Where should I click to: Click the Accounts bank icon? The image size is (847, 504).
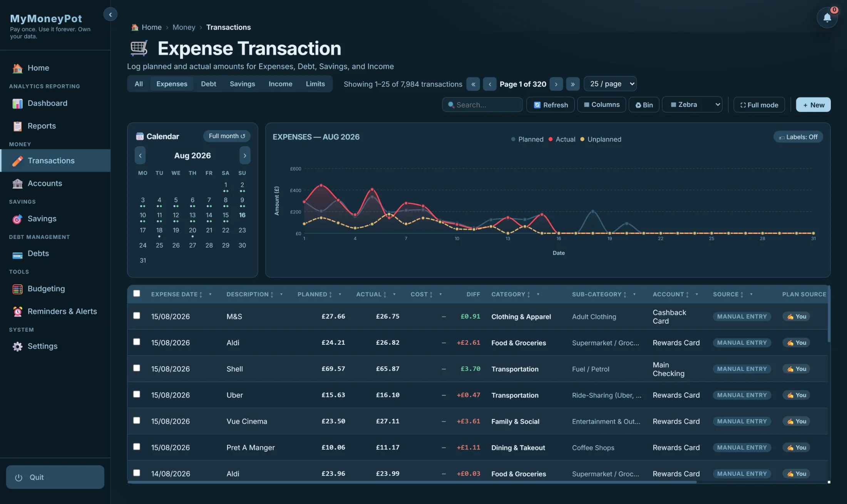point(17,184)
